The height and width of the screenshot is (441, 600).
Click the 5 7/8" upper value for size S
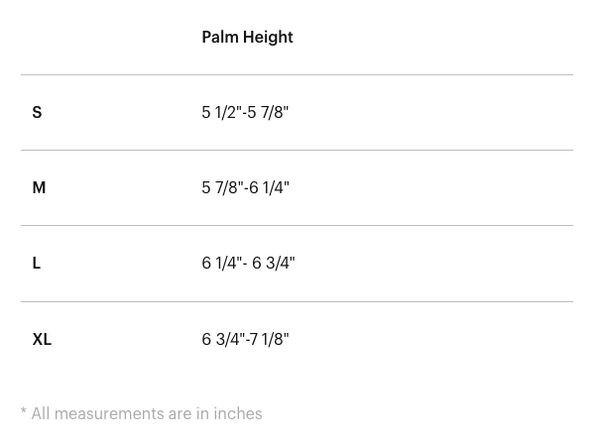click(x=269, y=112)
